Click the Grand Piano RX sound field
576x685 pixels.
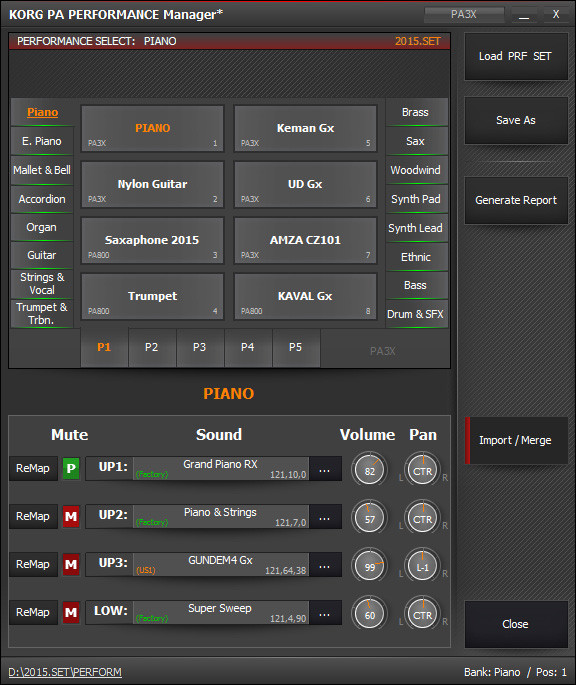pos(221,469)
